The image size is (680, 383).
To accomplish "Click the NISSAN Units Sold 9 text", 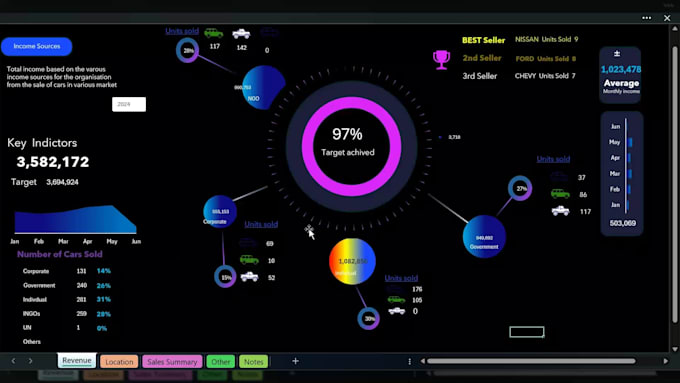I will [x=546, y=39].
